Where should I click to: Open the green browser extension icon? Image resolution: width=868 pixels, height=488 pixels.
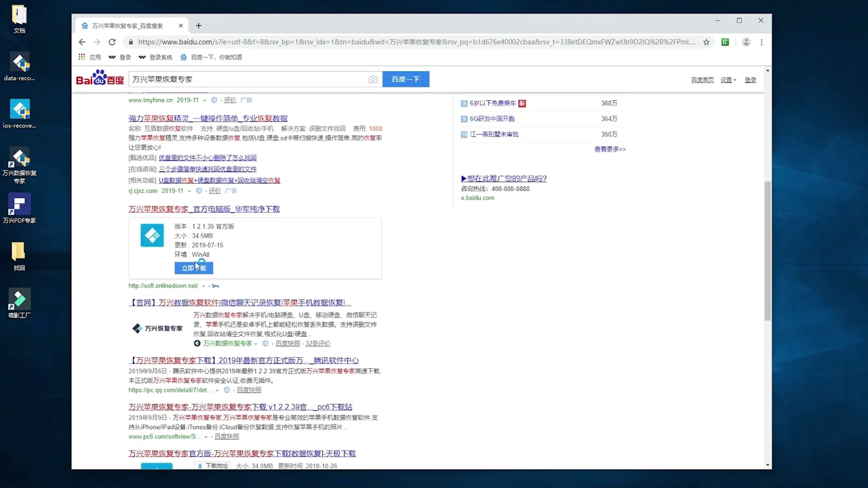pos(725,42)
